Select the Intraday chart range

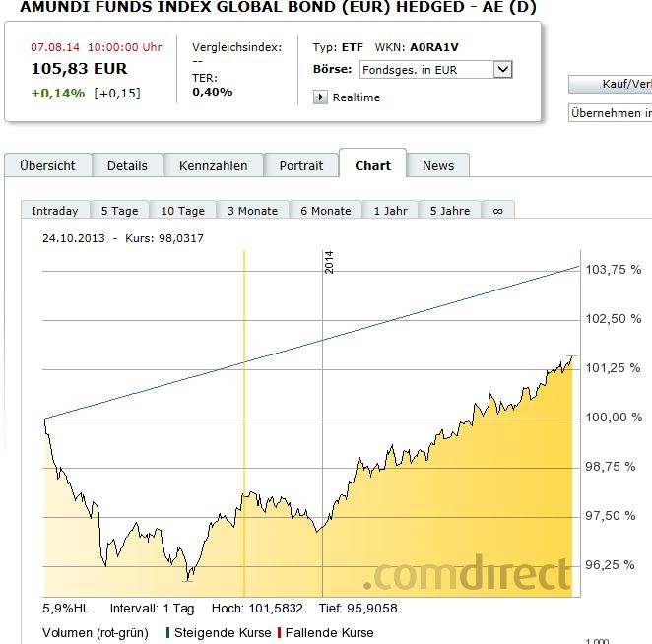[x=55, y=211]
